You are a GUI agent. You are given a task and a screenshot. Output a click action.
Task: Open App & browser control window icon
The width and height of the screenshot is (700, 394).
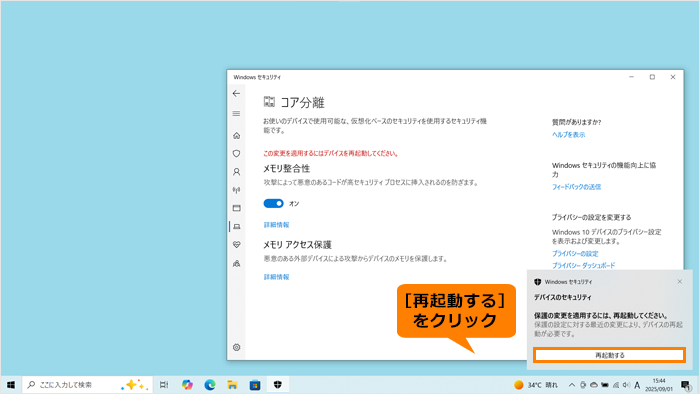[x=237, y=208]
